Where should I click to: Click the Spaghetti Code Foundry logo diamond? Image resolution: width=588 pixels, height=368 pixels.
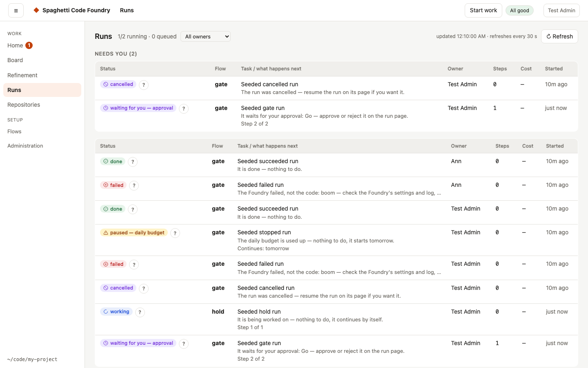point(36,10)
